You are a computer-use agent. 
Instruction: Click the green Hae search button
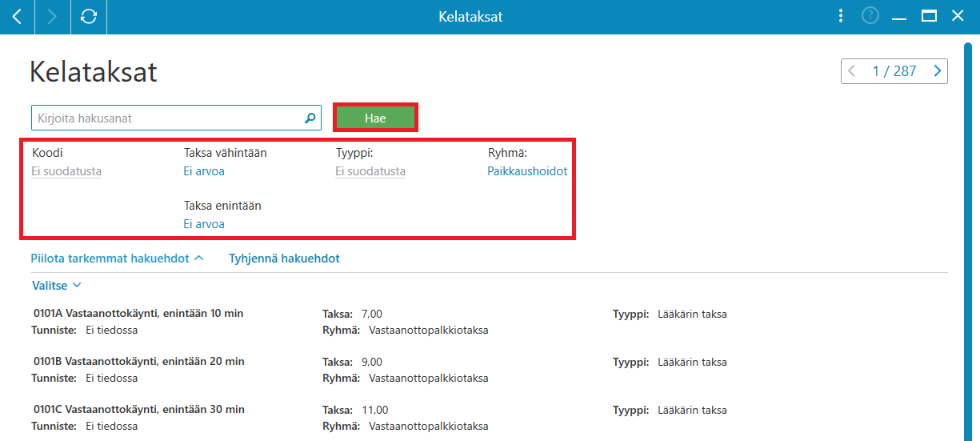click(375, 118)
